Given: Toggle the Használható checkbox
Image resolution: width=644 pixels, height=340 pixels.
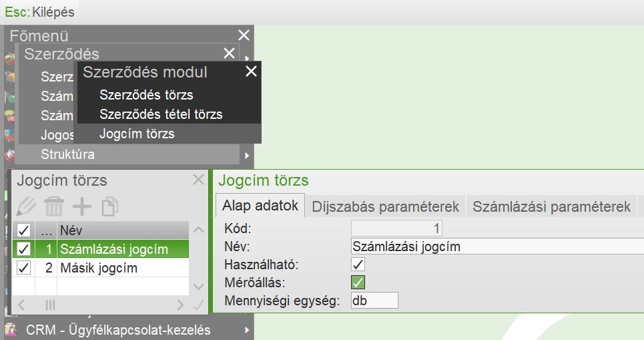Looking at the screenshot, I should coord(358,265).
